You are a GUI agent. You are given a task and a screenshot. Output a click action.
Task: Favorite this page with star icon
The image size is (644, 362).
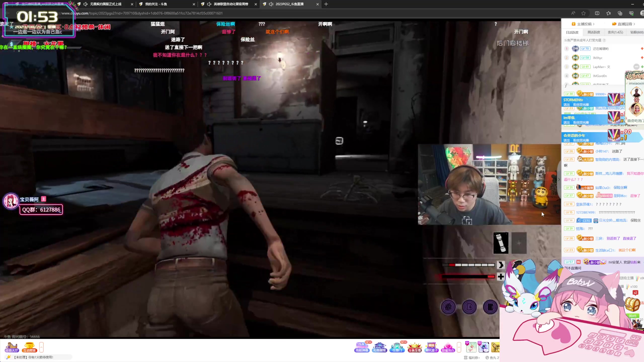[583, 13]
